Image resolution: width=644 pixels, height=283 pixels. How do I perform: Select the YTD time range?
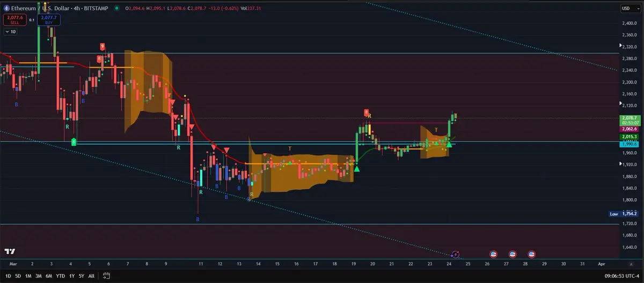pyautogui.click(x=61, y=276)
